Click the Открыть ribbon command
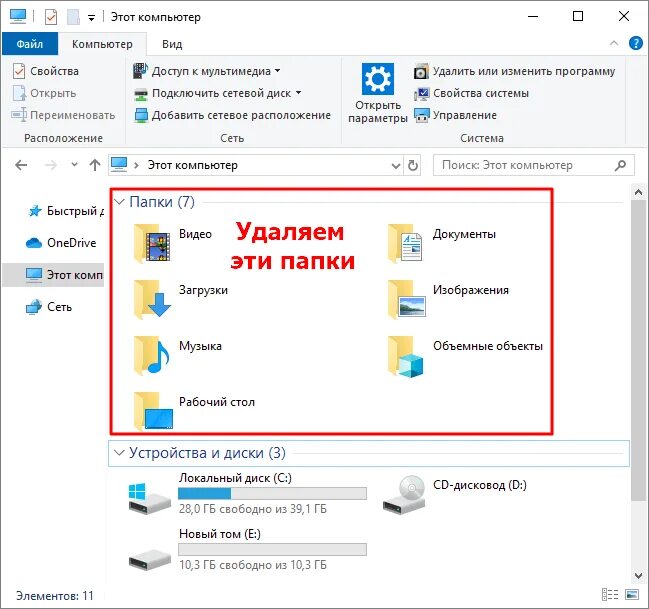649x609 pixels. tap(44, 93)
